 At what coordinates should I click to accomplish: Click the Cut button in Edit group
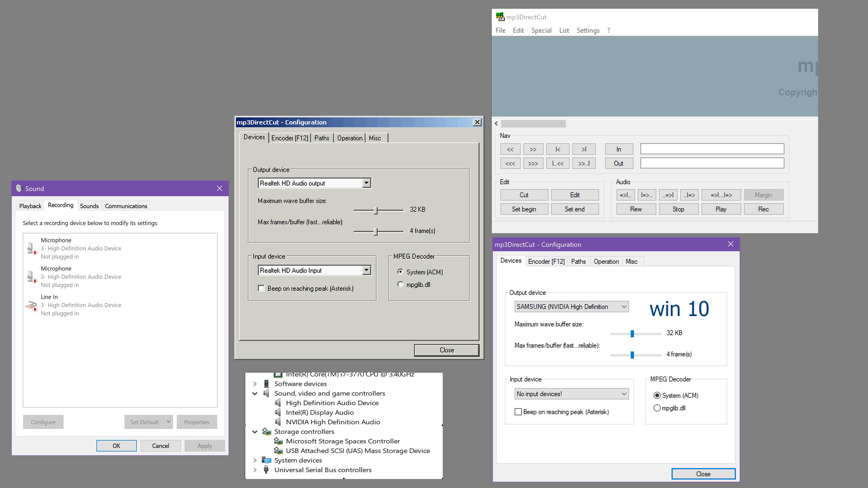[524, 195]
